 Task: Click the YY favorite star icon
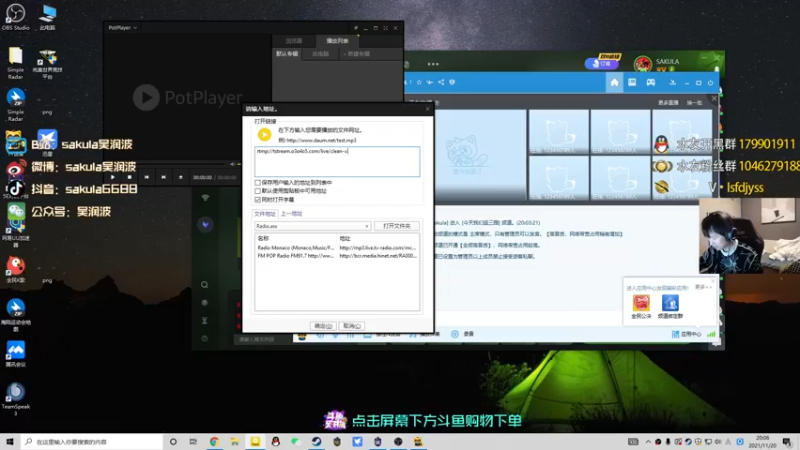coord(419,82)
